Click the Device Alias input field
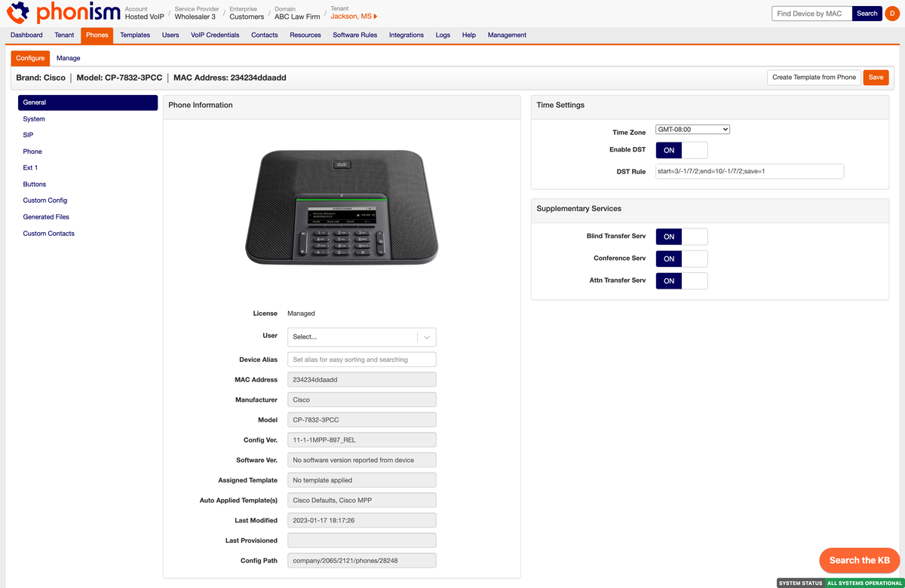 coord(362,360)
